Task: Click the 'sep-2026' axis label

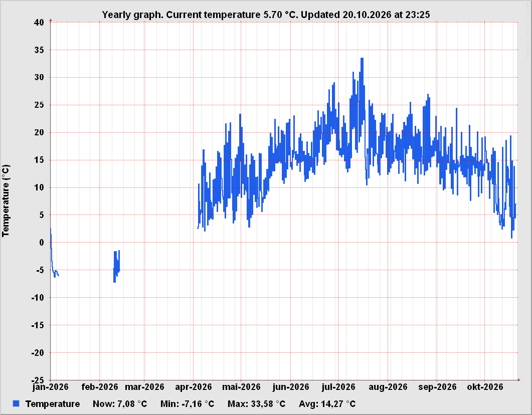Action: click(437, 387)
